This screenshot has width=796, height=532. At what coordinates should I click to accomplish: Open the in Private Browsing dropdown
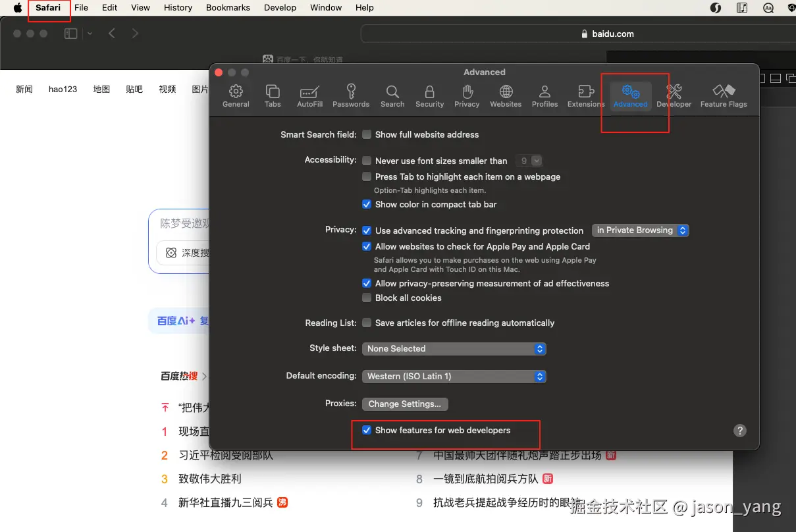(640, 230)
